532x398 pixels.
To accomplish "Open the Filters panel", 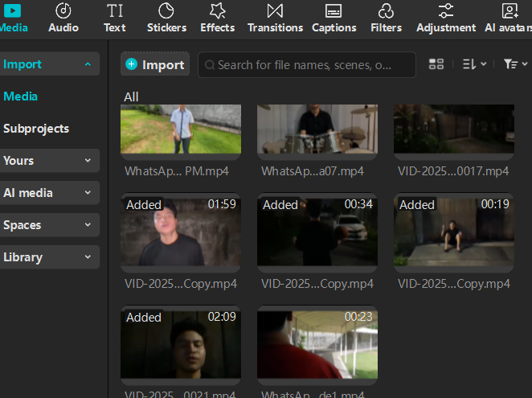I will click(386, 18).
